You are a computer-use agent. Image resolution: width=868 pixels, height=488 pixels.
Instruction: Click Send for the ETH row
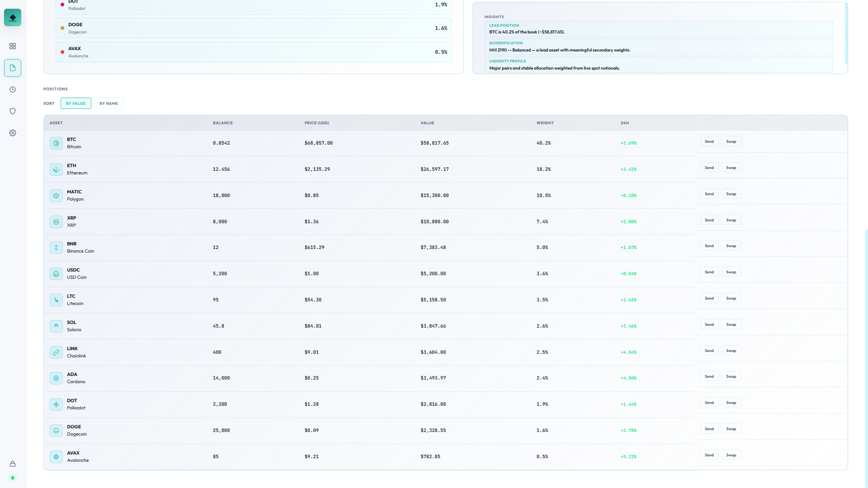pyautogui.click(x=709, y=167)
